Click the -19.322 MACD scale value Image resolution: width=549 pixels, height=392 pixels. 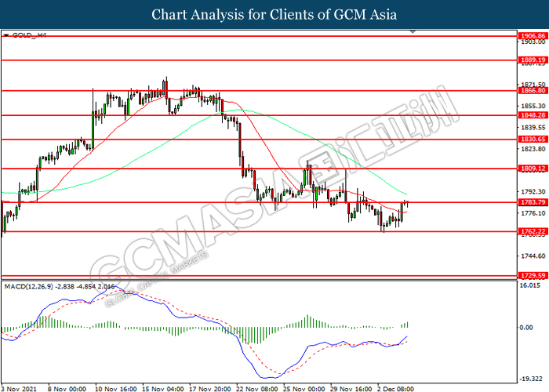(x=531, y=379)
